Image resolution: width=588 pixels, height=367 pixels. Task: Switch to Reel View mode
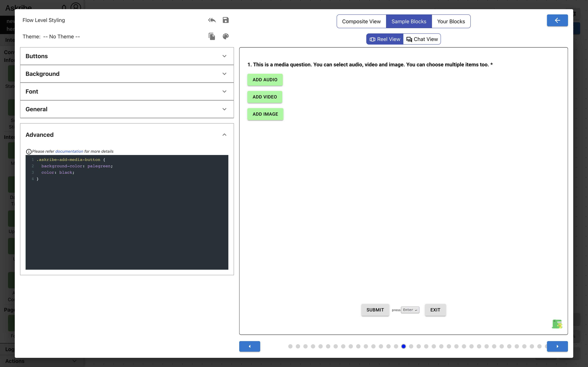click(385, 39)
